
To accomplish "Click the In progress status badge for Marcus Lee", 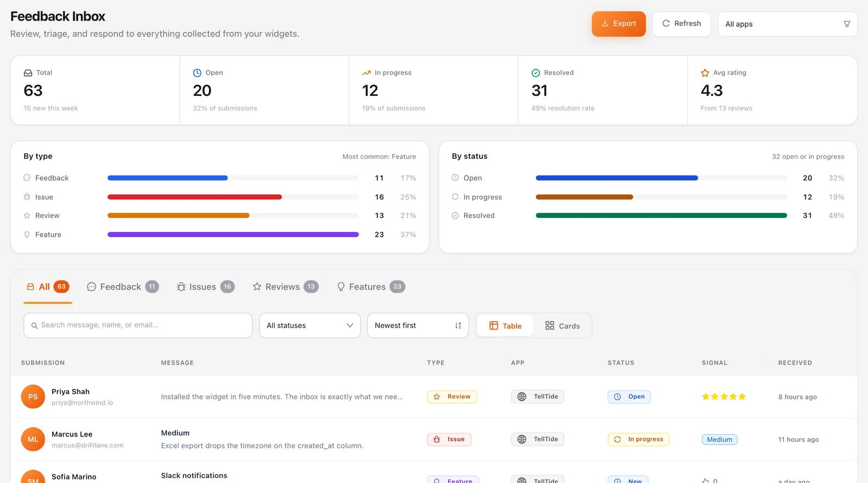I will point(639,440).
